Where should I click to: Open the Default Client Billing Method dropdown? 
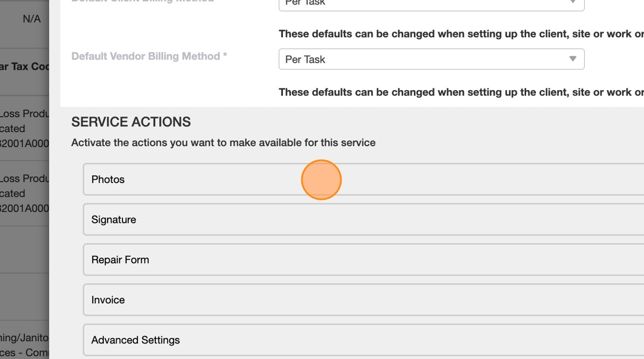click(425, 3)
